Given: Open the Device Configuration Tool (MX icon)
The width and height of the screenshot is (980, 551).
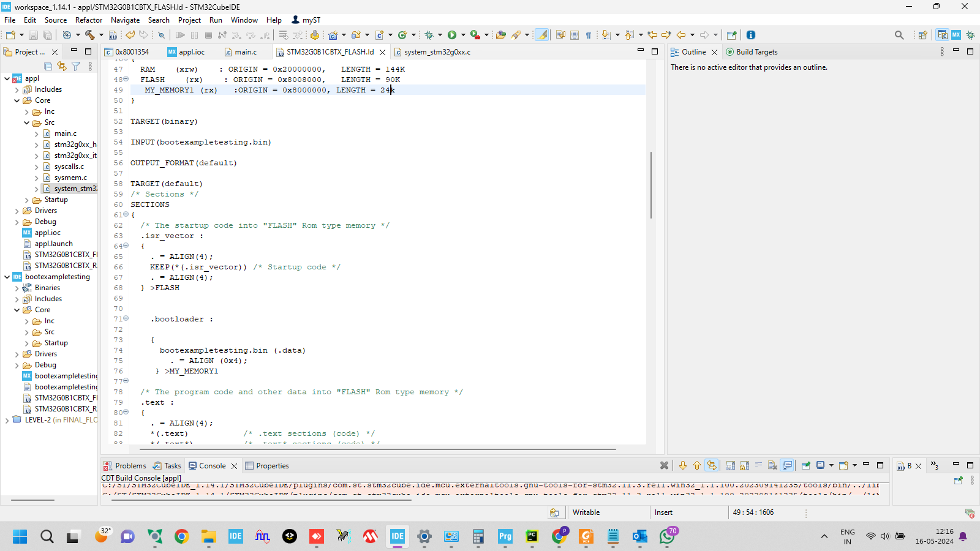Looking at the screenshot, I should (x=956, y=35).
